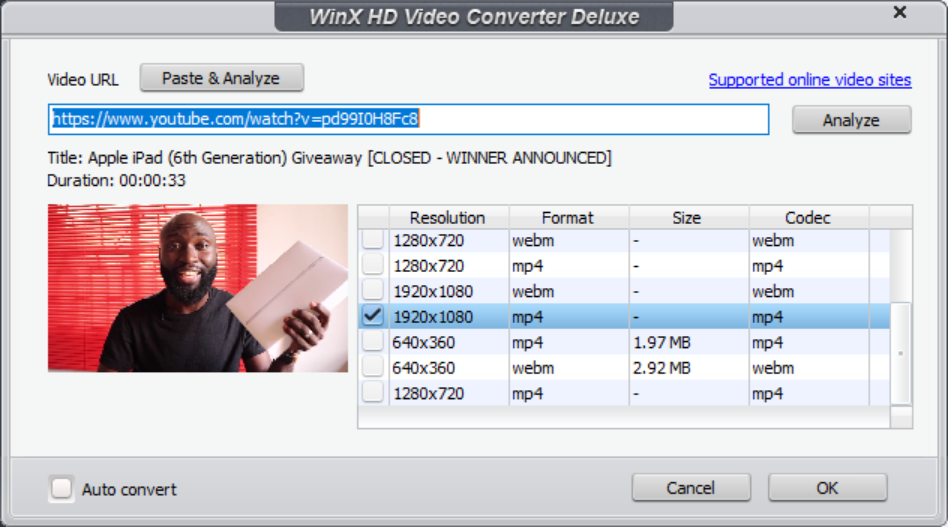This screenshot has height=527, width=948.
Task: Sort the list by the Size column header
Action: pyautogui.click(x=688, y=218)
